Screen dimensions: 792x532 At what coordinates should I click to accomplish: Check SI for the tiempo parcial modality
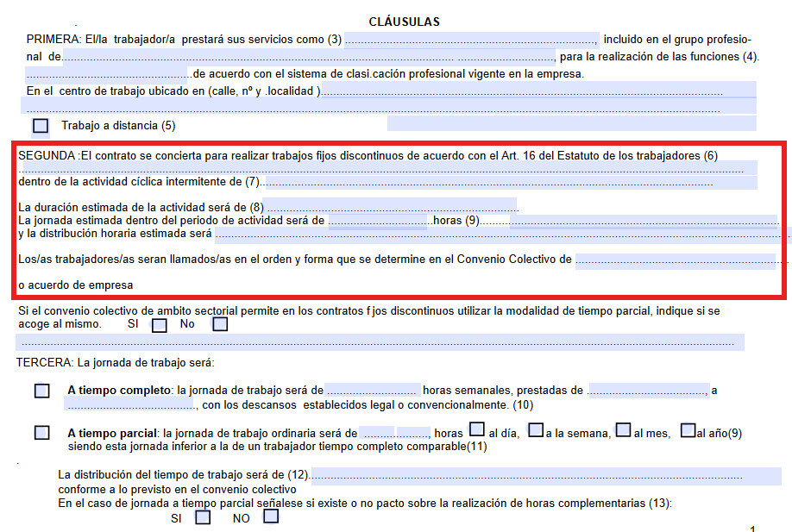coord(159,325)
